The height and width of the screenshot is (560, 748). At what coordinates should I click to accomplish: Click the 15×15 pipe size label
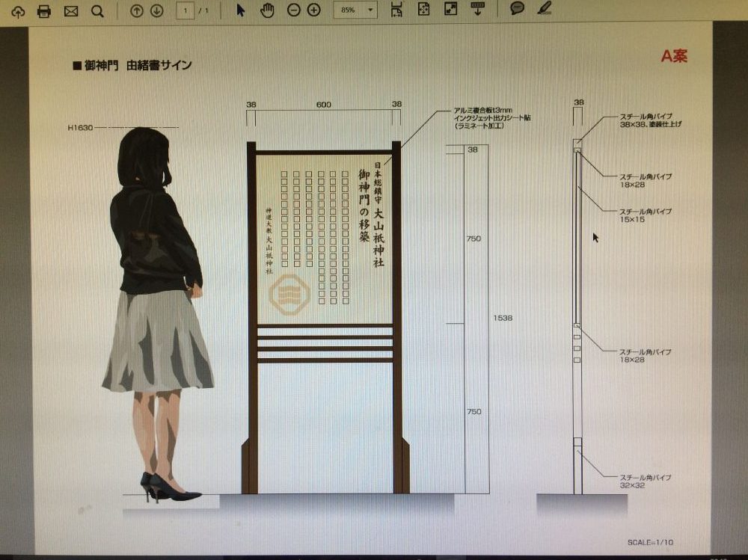(x=632, y=219)
